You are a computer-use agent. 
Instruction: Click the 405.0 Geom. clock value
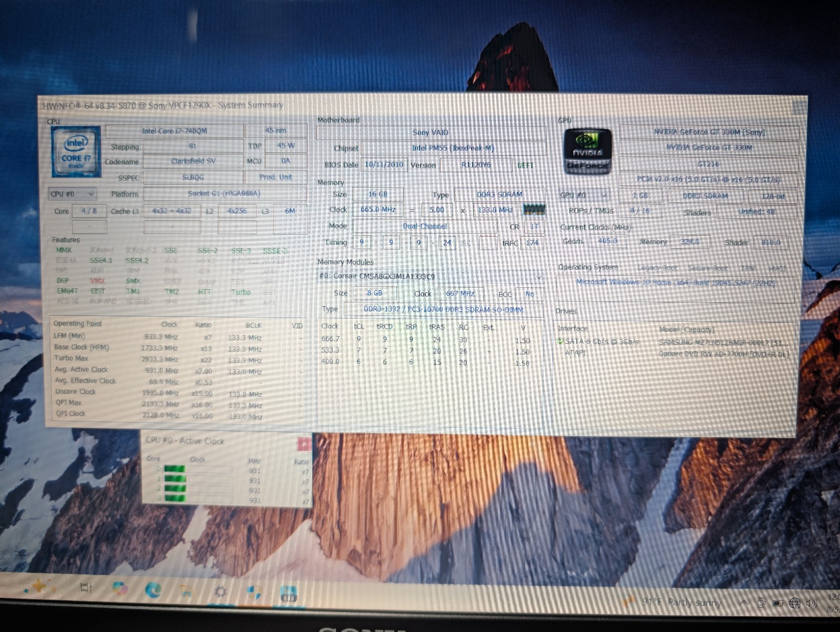click(x=607, y=241)
